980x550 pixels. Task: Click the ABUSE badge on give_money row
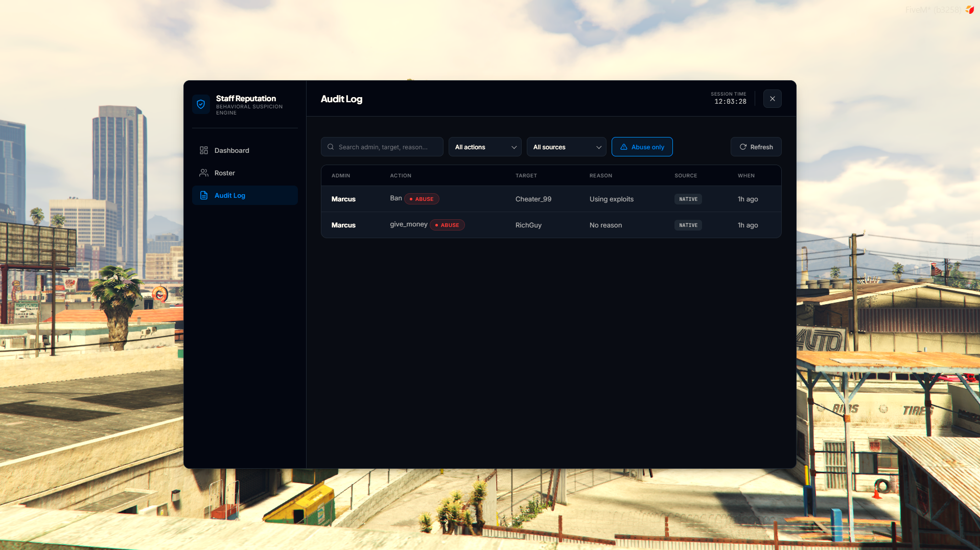point(447,225)
